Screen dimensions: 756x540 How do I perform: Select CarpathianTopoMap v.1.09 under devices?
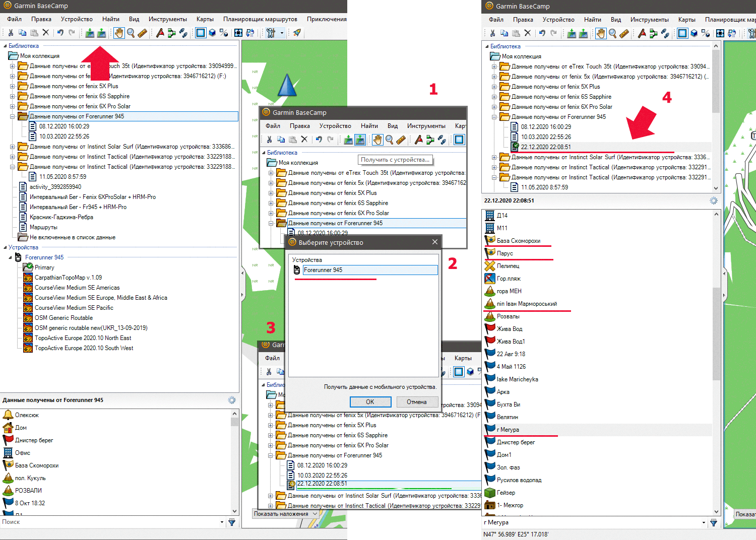(x=68, y=278)
